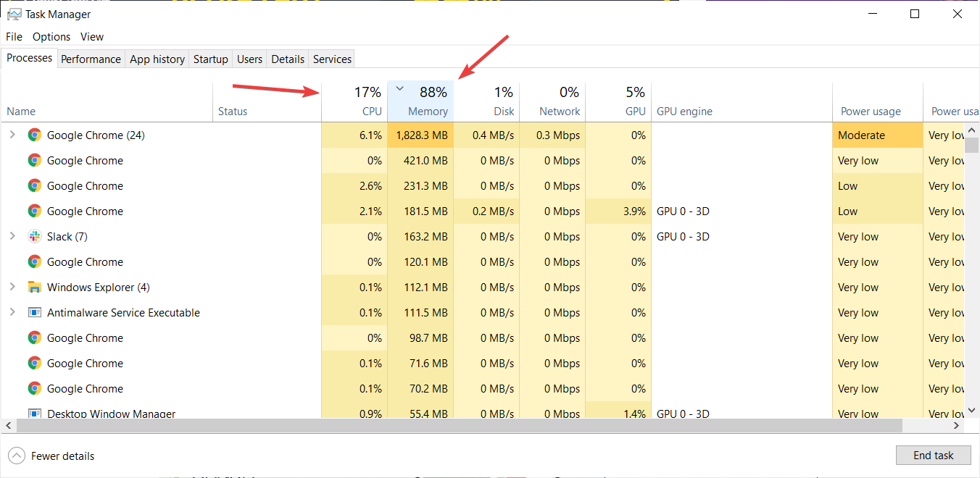Expand the Slack (7) process group
Viewport: 980px width, 478px height.
tap(12, 236)
